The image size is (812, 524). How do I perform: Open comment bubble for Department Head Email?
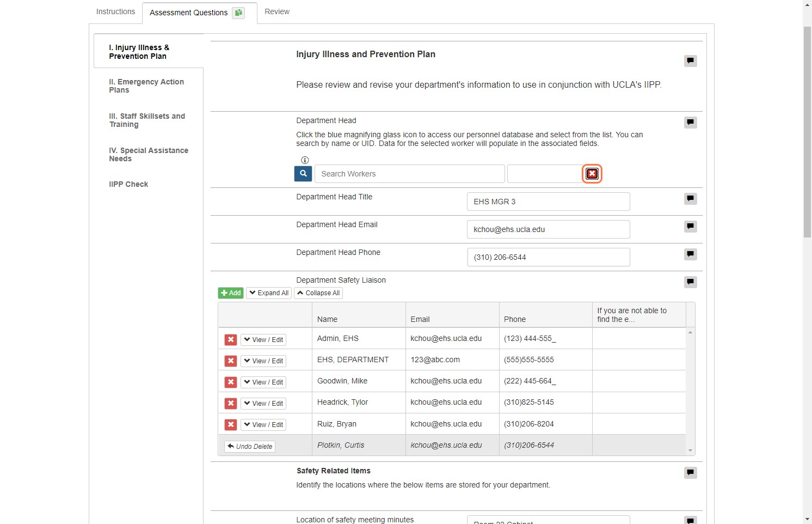[690, 226]
